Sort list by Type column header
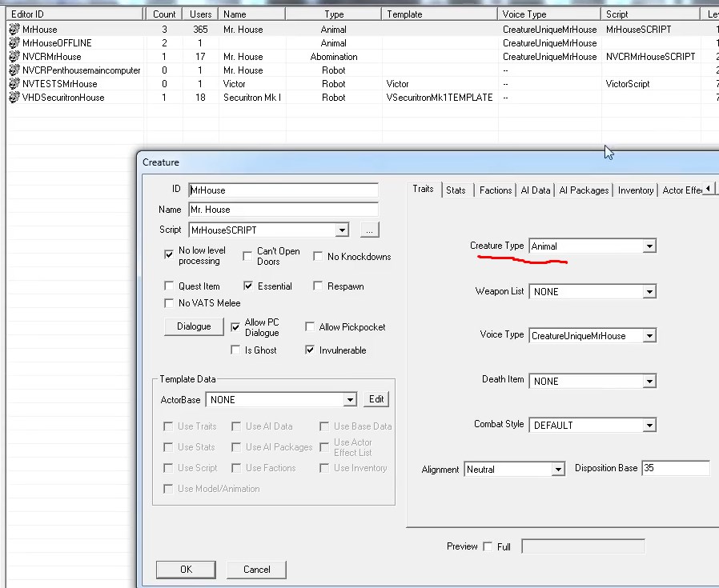Screen dimensions: 719x588 [x=334, y=14]
